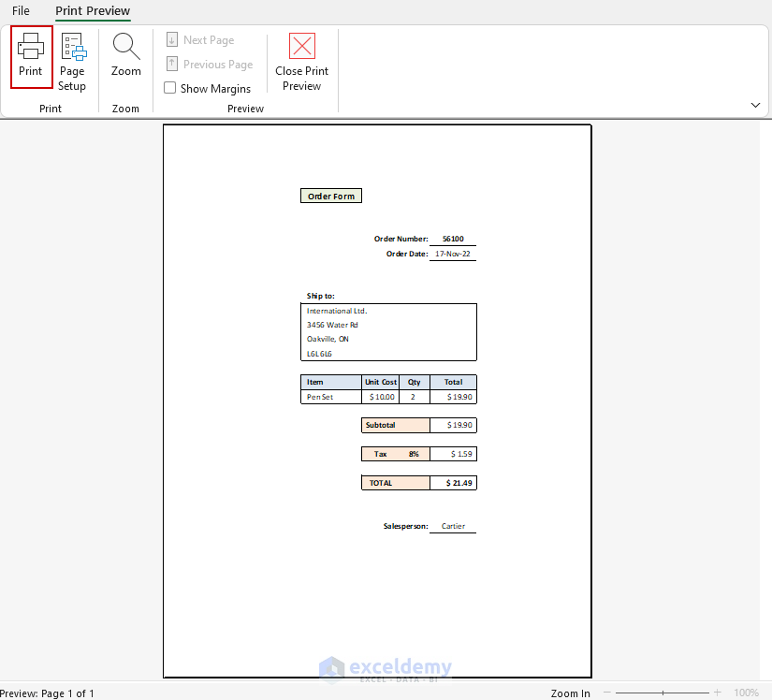Close Print Preview with red X
The width and height of the screenshot is (772, 700).
pyautogui.click(x=302, y=46)
